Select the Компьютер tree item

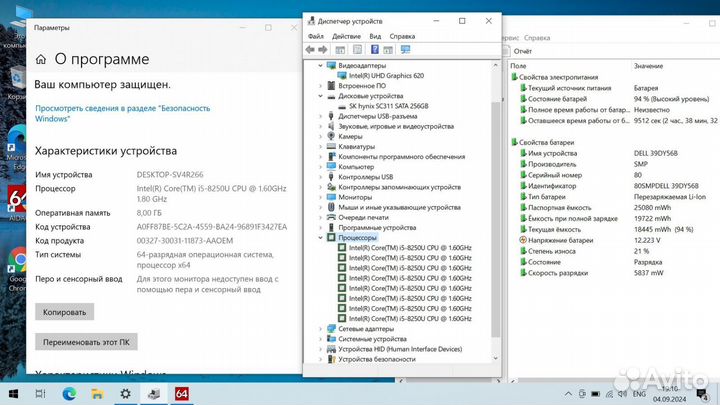[x=356, y=167]
